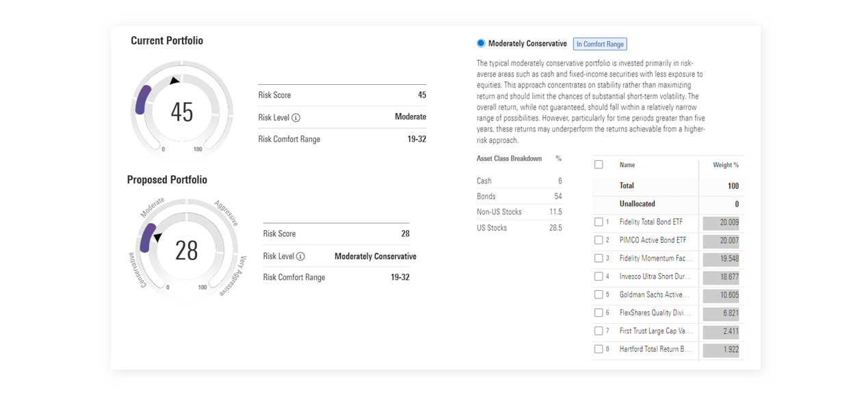
Task: Tick the Invesco Ultra Short Duration checkbox
Action: click(x=599, y=276)
